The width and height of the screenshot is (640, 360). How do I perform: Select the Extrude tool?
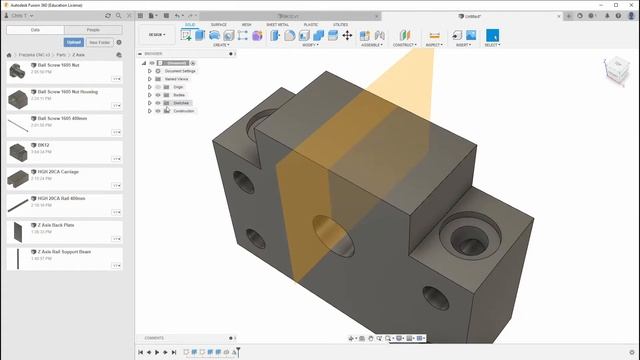tap(200, 36)
